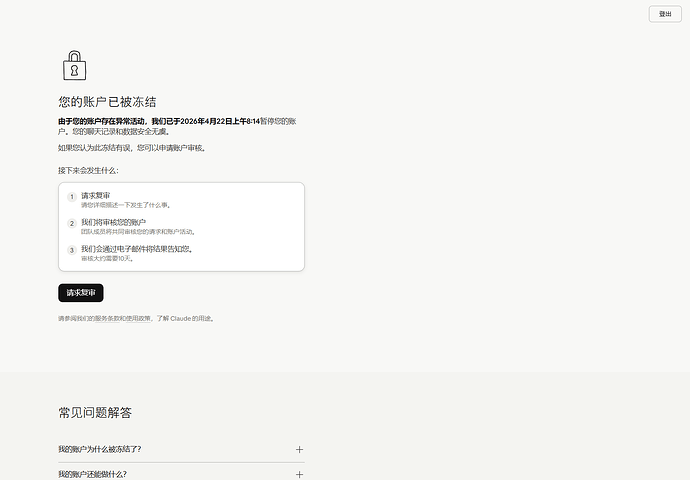Image resolution: width=690 pixels, height=480 pixels.
Task: Expand 我的账户还能做什么 question
Action: coord(181,474)
